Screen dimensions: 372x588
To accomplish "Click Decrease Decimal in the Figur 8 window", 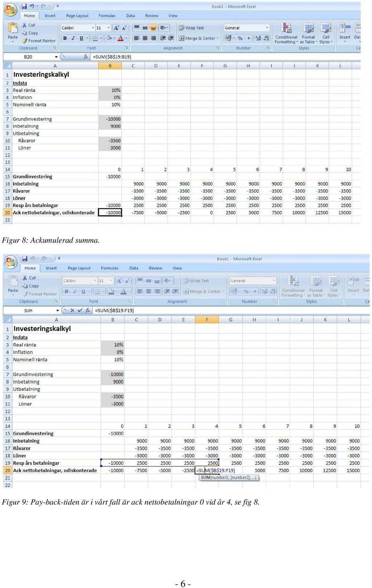I will (266, 38).
